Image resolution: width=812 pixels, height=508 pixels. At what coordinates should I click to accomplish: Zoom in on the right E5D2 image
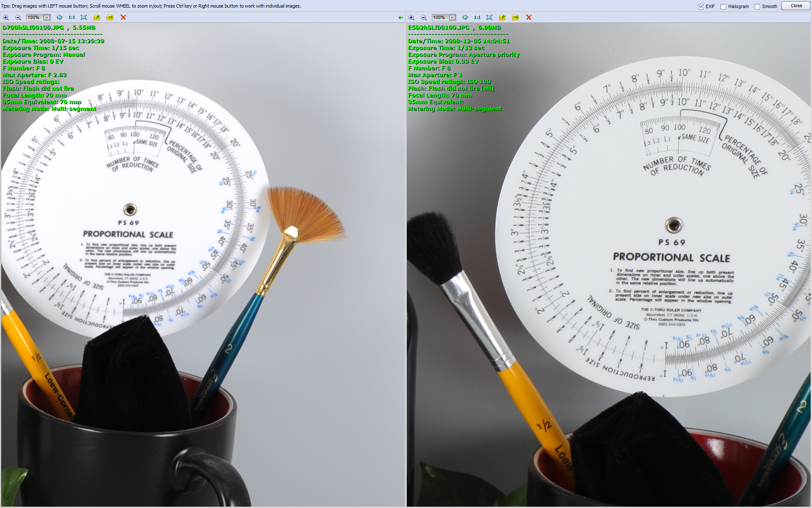tap(411, 17)
